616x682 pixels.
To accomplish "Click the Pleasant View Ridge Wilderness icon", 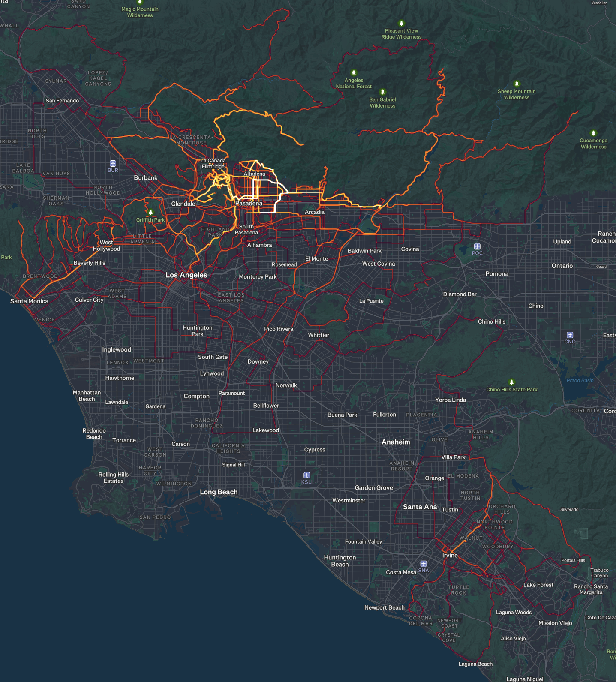I will [401, 24].
